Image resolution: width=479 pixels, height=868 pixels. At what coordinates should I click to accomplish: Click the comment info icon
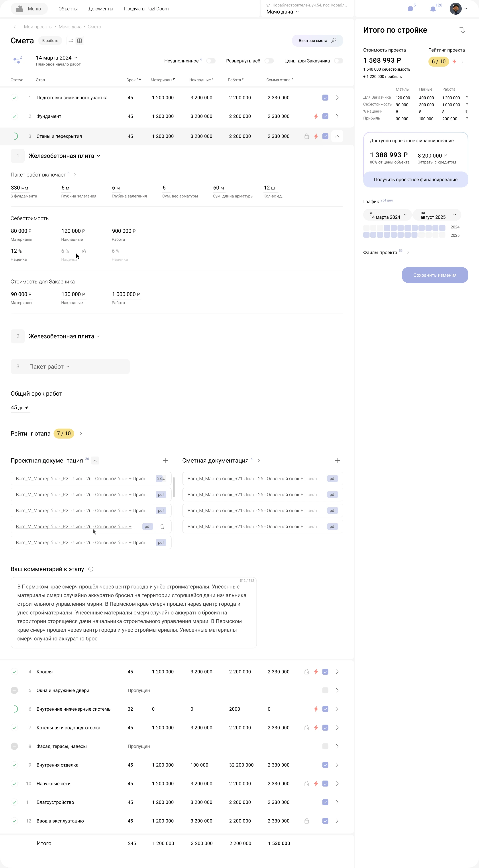click(90, 569)
